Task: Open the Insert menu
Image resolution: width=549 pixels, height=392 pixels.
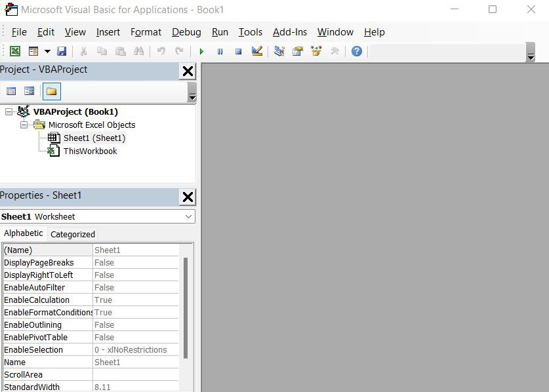Action: point(108,32)
